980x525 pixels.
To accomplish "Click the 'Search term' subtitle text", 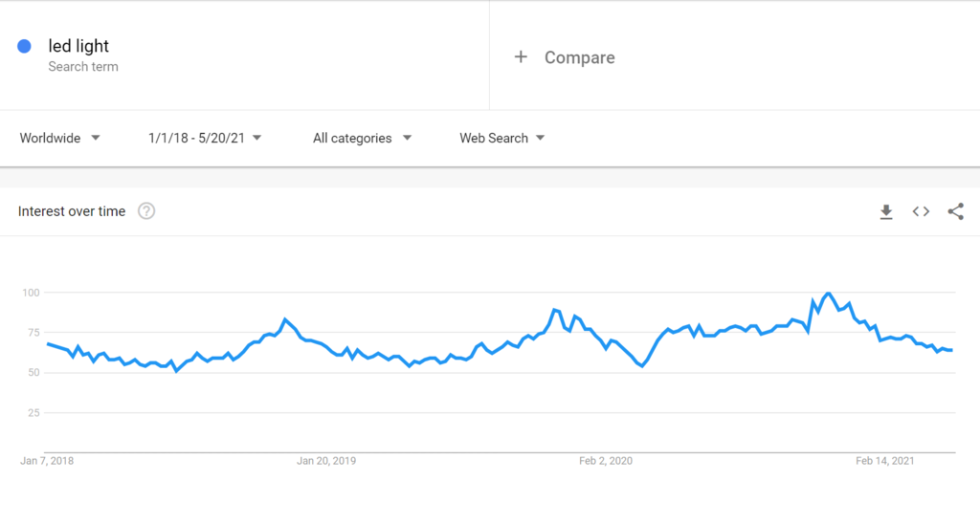I will click(83, 67).
